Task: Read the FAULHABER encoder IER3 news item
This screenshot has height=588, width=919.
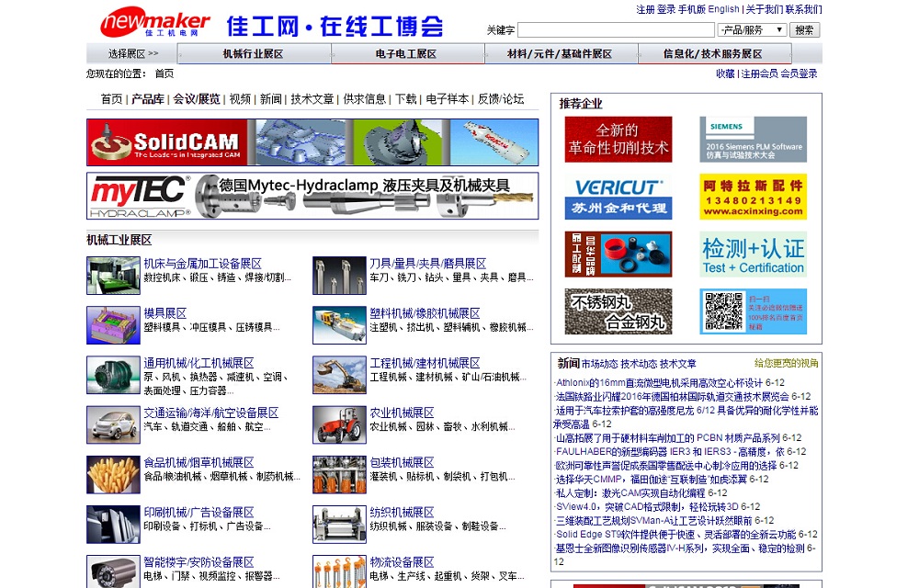Action: click(670, 452)
